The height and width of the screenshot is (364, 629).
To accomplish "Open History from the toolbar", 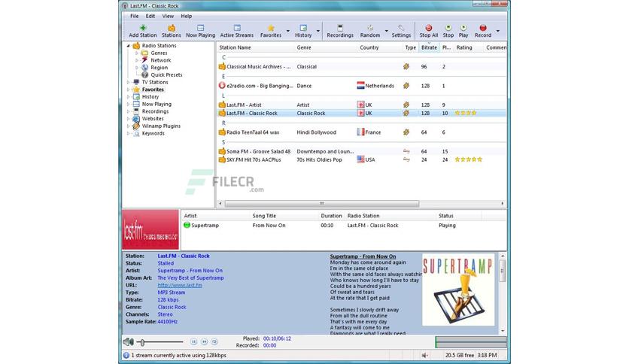I will coord(303,31).
